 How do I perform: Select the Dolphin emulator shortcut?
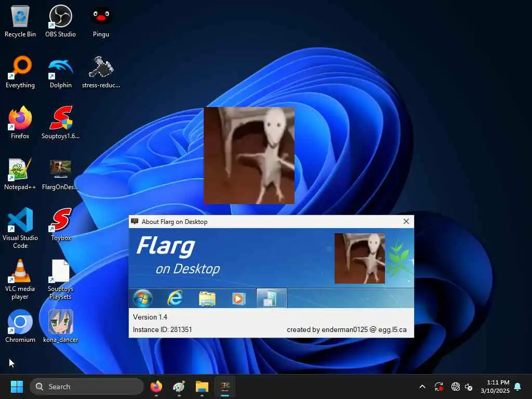point(60,72)
